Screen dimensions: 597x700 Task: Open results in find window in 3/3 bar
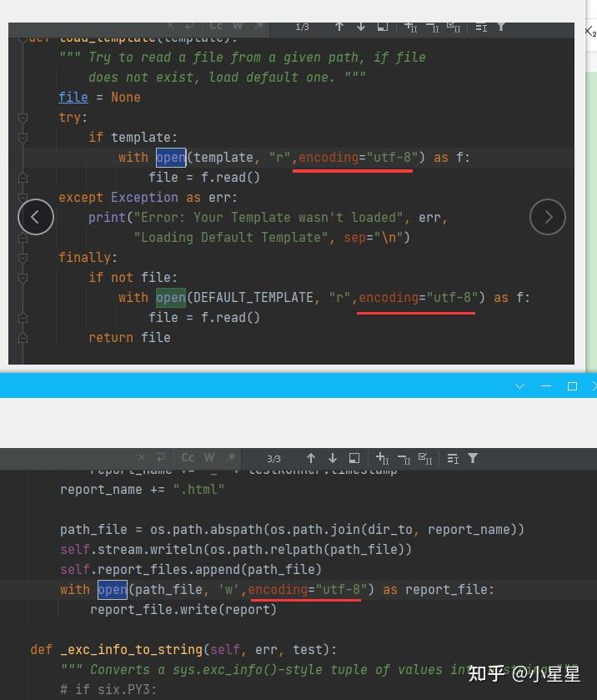point(354,458)
